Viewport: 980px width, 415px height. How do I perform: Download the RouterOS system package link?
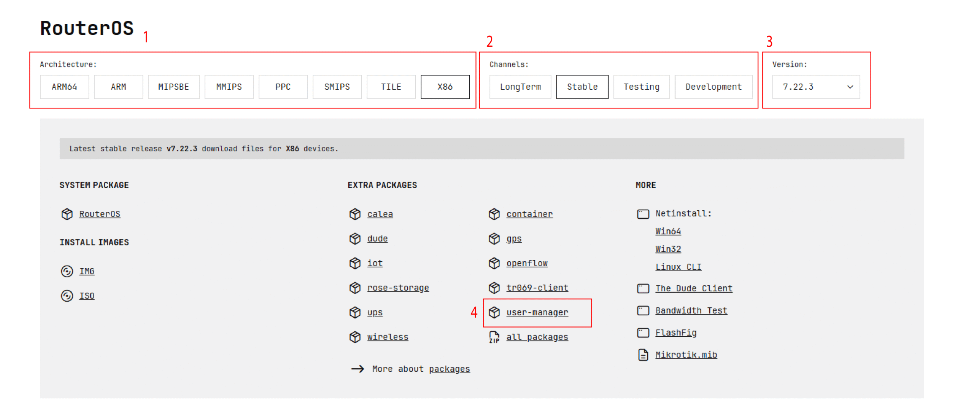(x=100, y=214)
